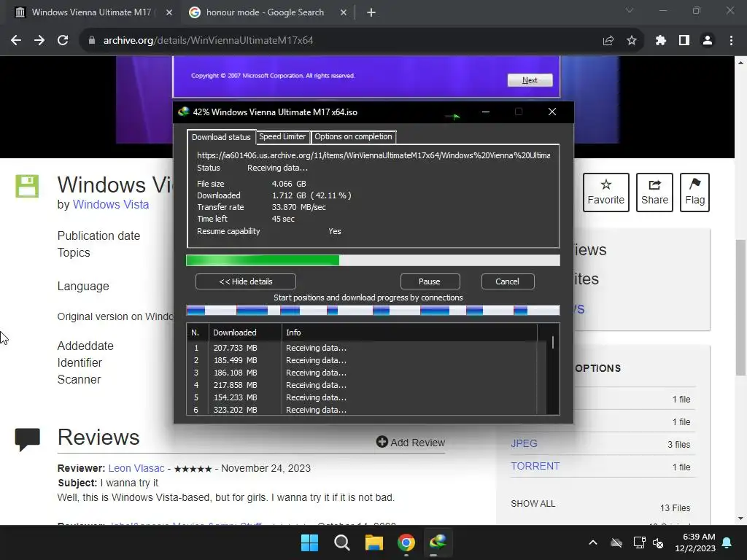Click the Info column header
This screenshot has width=747, height=560.
click(409, 332)
